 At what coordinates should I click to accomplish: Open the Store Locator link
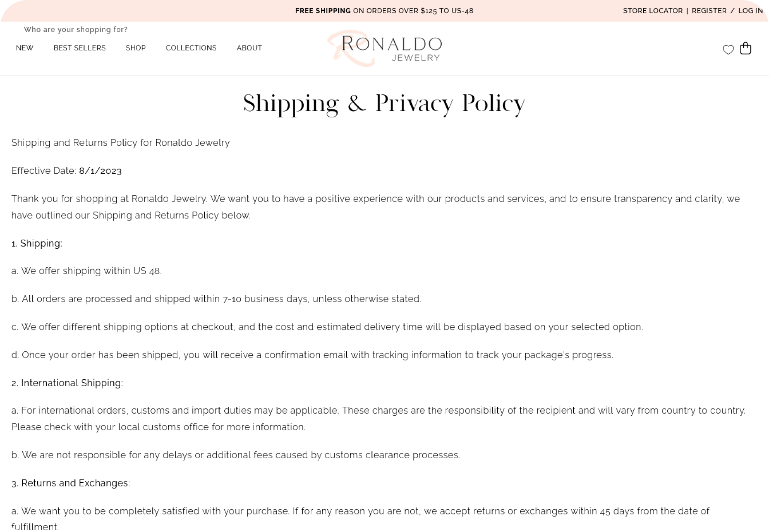pyautogui.click(x=652, y=11)
